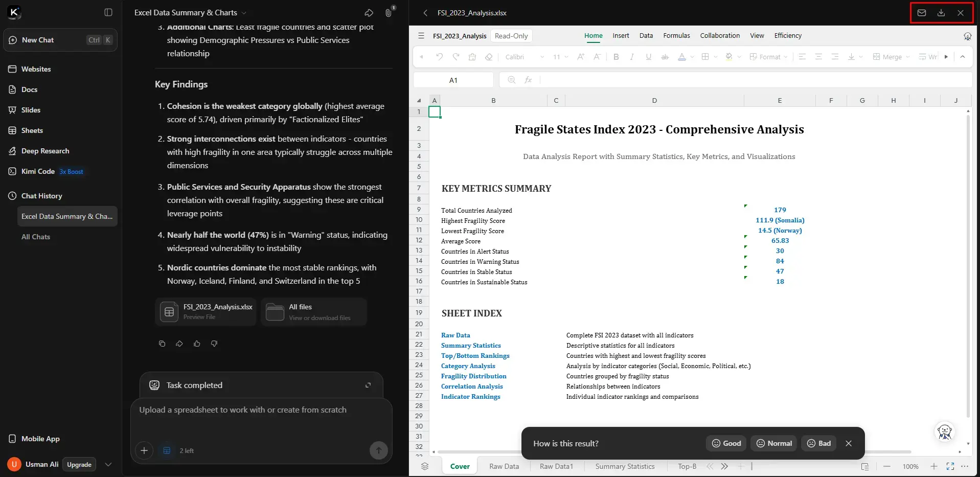Screen dimensions: 980x477
Task: Open the Excel Data Summary & Charts title dropdown
Action: click(244, 13)
